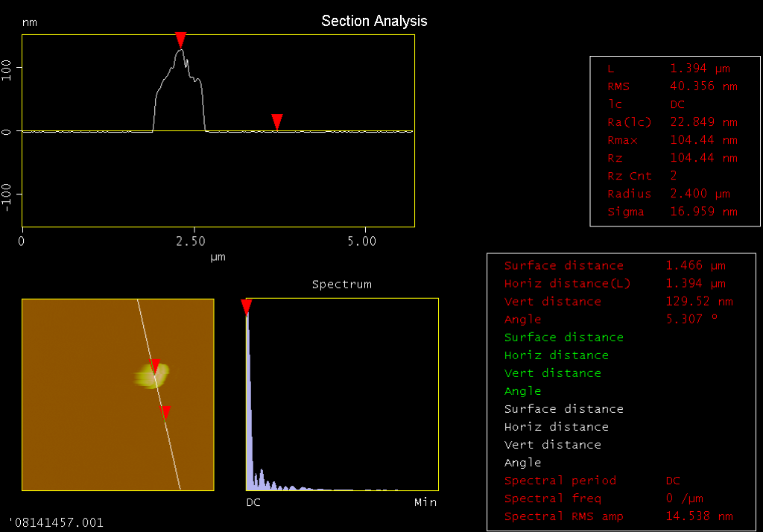Click the Spectral RMS amp value
763x532 pixels.
coord(699,516)
